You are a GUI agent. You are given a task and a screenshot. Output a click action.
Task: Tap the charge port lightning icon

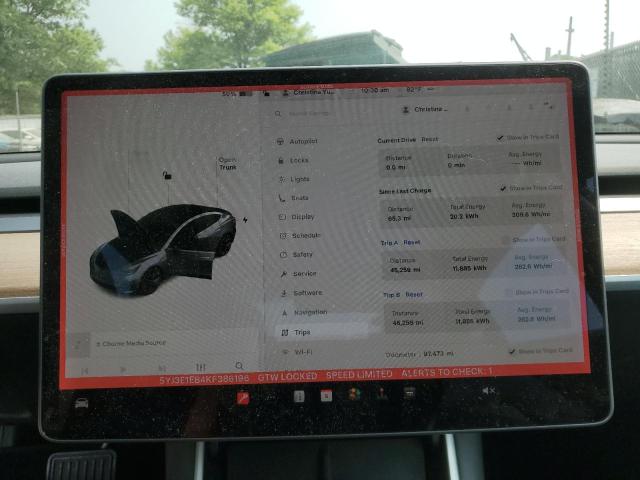(x=245, y=220)
